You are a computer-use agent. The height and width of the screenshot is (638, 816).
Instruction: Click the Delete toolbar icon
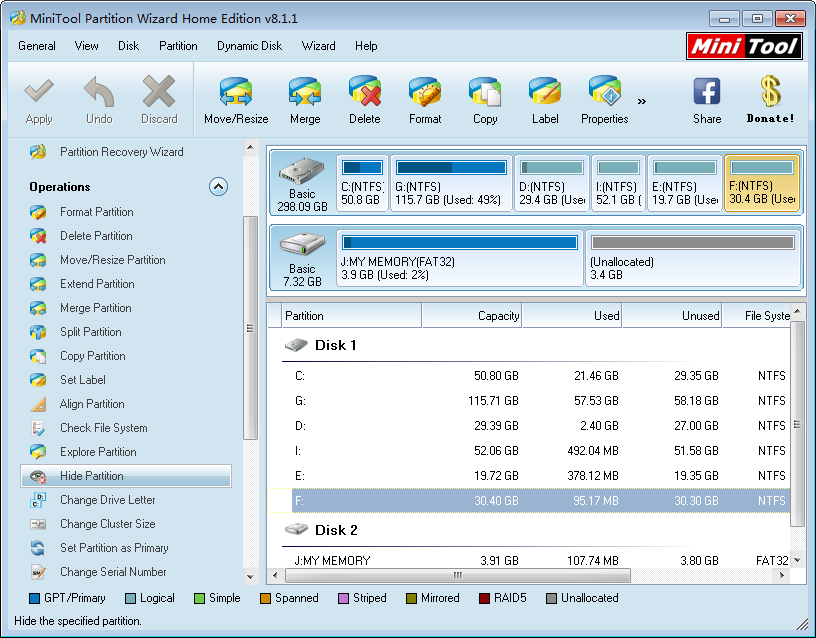click(x=365, y=91)
